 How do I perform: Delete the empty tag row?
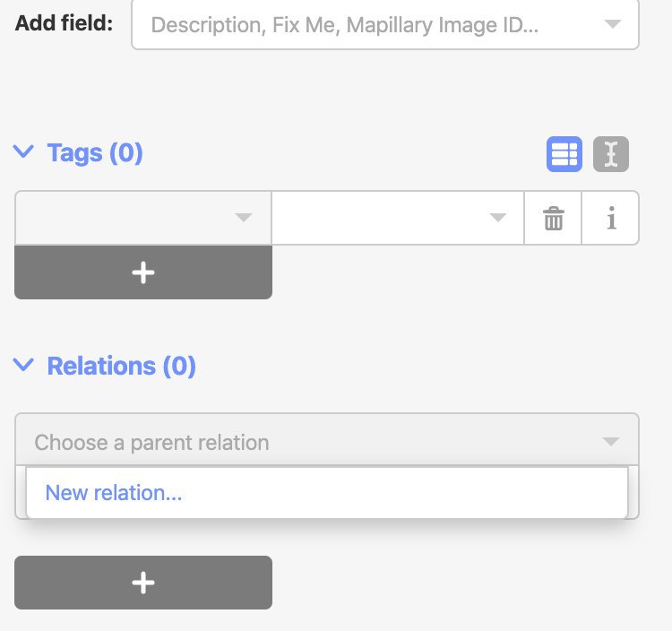click(x=553, y=218)
